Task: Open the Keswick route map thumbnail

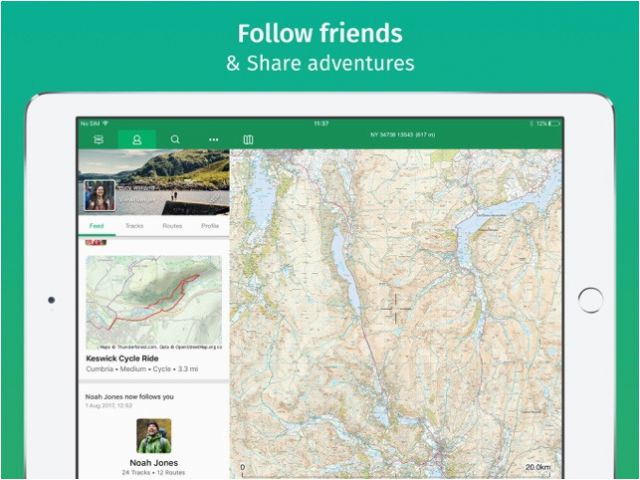Action: (x=154, y=302)
